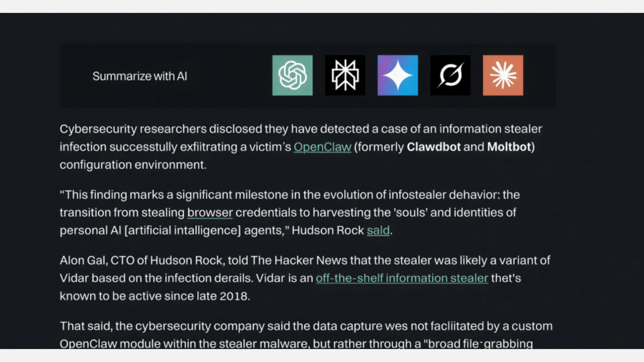This screenshot has height=362, width=644.
Task: Click the Perplexity summarize icon
Action: [x=345, y=75]
